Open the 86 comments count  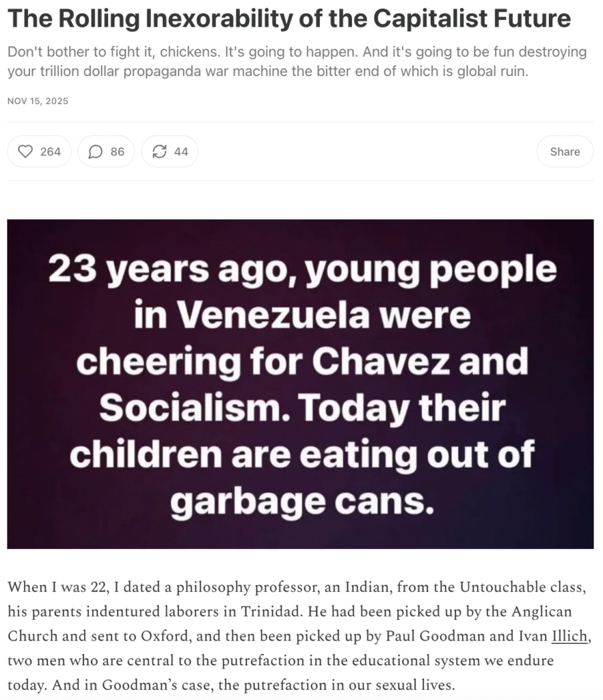coord(118,152)
